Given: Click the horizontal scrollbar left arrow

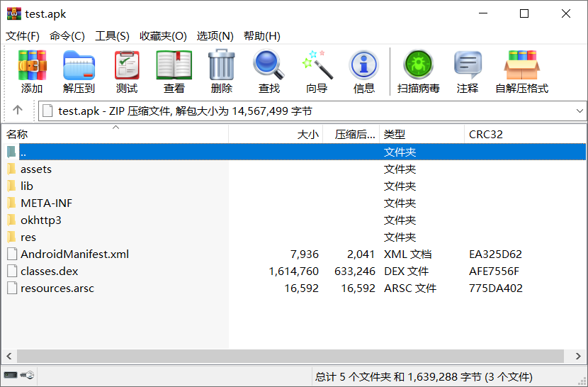Looking at the screenshot, I should click(x=9, y=357).
